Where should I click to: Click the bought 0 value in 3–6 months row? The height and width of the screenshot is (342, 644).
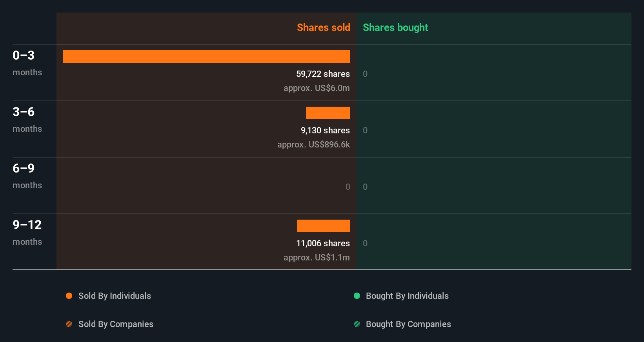[x=365, y=130]
